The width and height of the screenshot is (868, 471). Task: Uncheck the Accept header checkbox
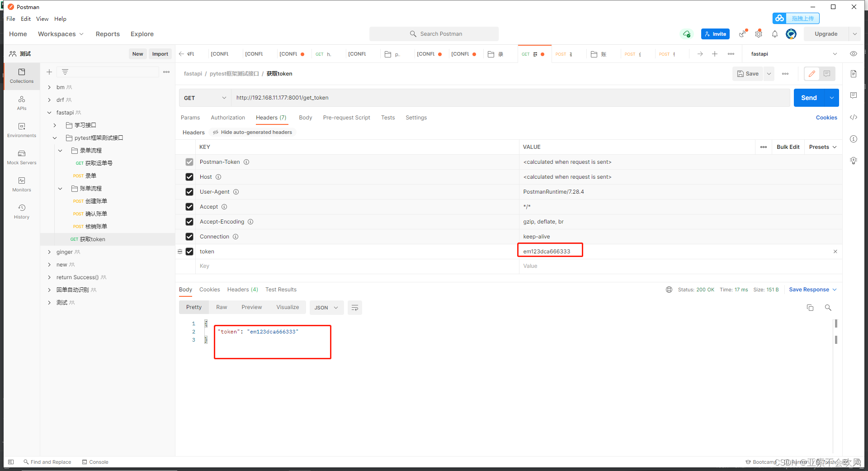pyautogui.click(x=189, y=207)
